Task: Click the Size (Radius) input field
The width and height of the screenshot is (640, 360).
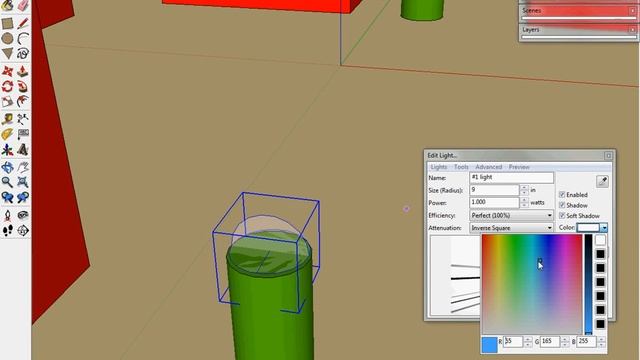Action: coord(494,190)
